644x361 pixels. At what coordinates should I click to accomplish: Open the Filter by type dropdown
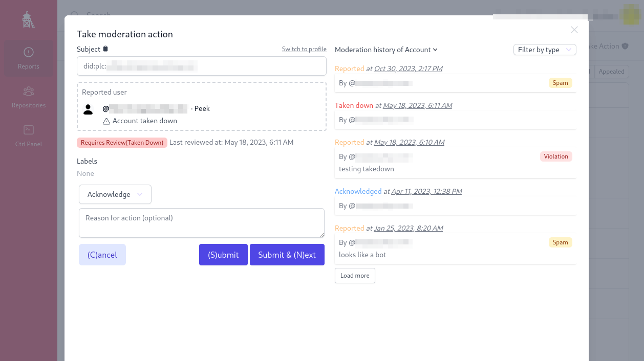[x=545, y=50]
